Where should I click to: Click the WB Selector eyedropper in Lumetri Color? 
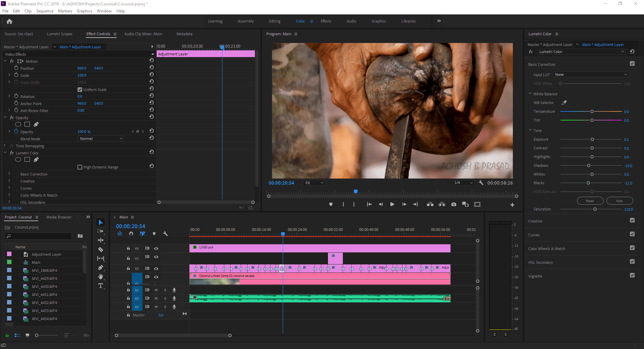(565, 103)
